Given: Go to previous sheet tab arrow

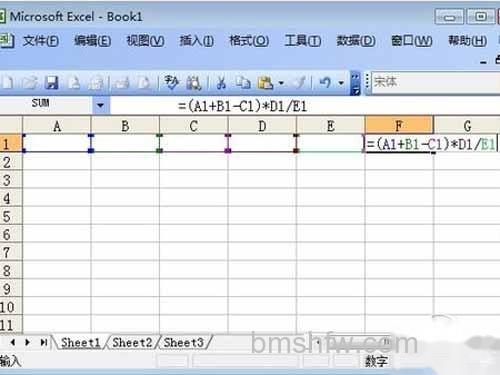Looking at the screenshot, I should [13, 342].
